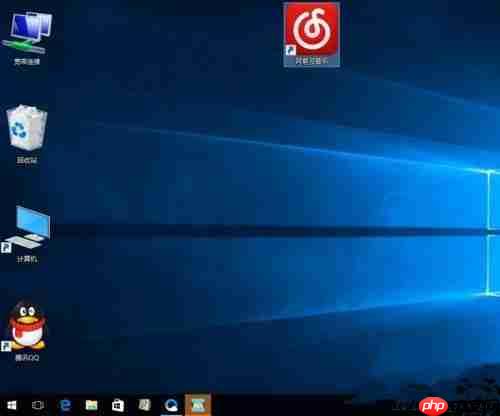Click the orange highlighted taskbar app
Viewport: 500px width, 416px height.
(x=198, y=405)
